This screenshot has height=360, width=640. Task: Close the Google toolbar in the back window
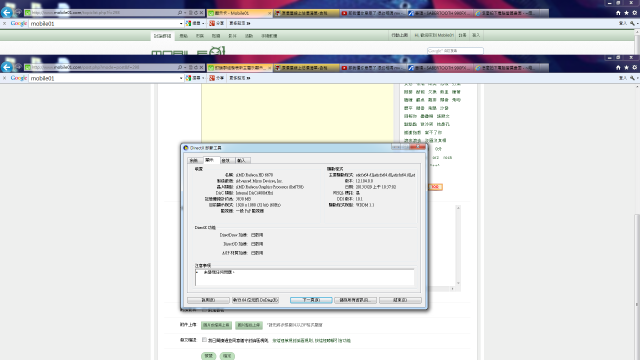tap(4, 23)
